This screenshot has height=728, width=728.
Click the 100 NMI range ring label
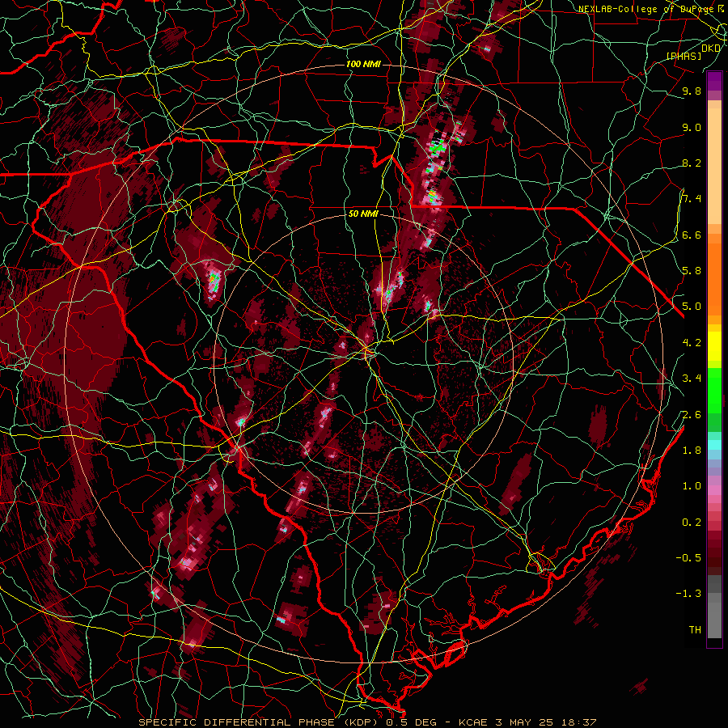click(x=363, y=64)
